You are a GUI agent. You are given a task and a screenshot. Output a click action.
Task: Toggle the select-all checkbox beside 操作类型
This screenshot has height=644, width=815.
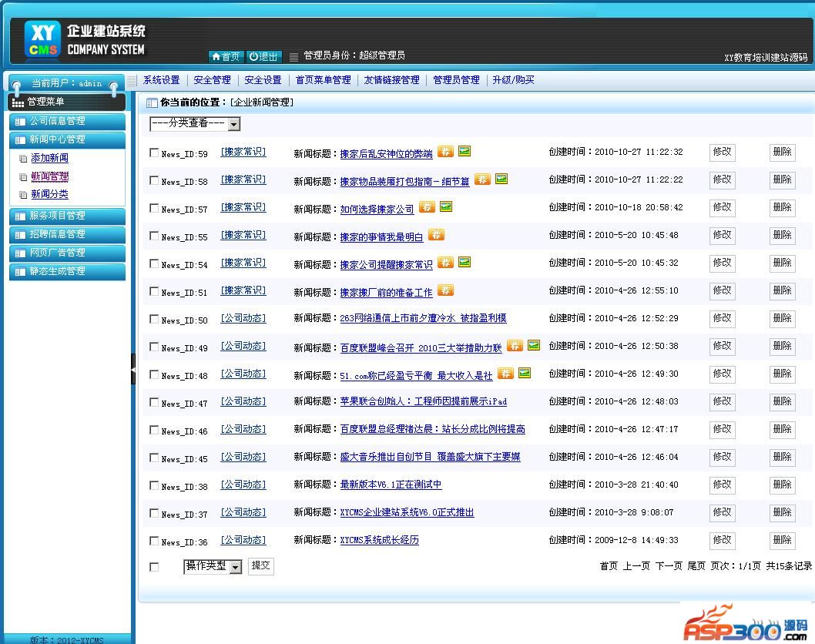[154, 567]
